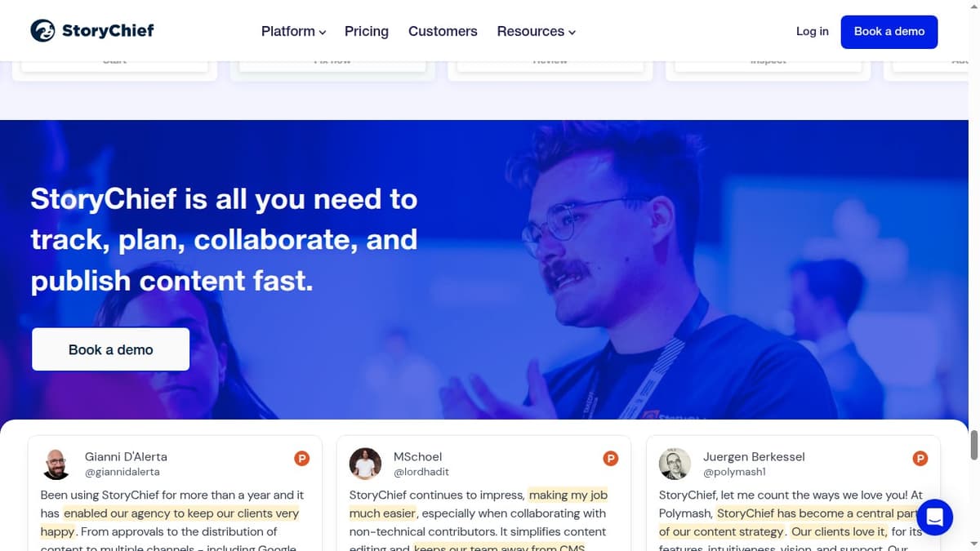Click the StoryChief logo icon
The image size is (980, 551).
[42, 30]
